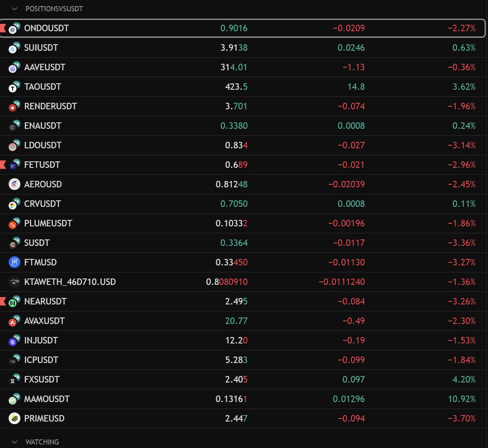Click the 20.77 price for AVAXUSDT
The image size is (488, 448).
tap(236, 321)
